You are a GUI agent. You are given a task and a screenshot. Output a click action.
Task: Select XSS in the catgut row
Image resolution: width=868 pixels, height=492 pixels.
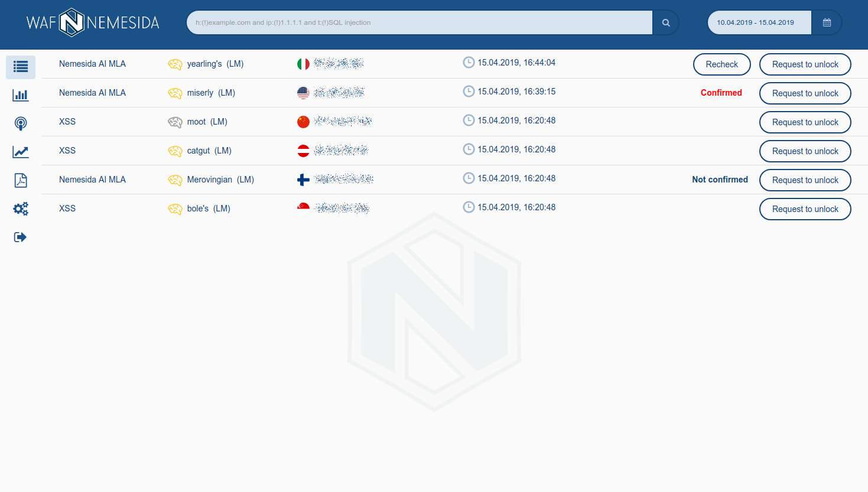(x=67, y=151)
